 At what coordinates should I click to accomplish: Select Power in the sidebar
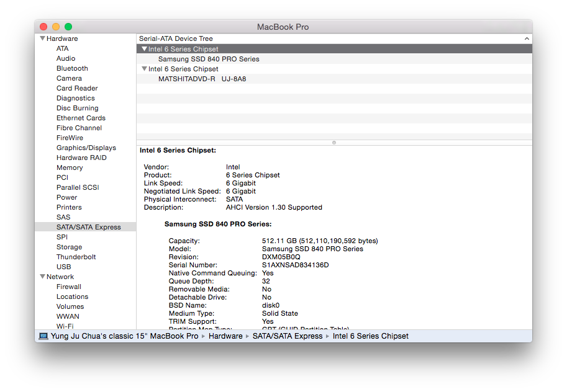67,198
